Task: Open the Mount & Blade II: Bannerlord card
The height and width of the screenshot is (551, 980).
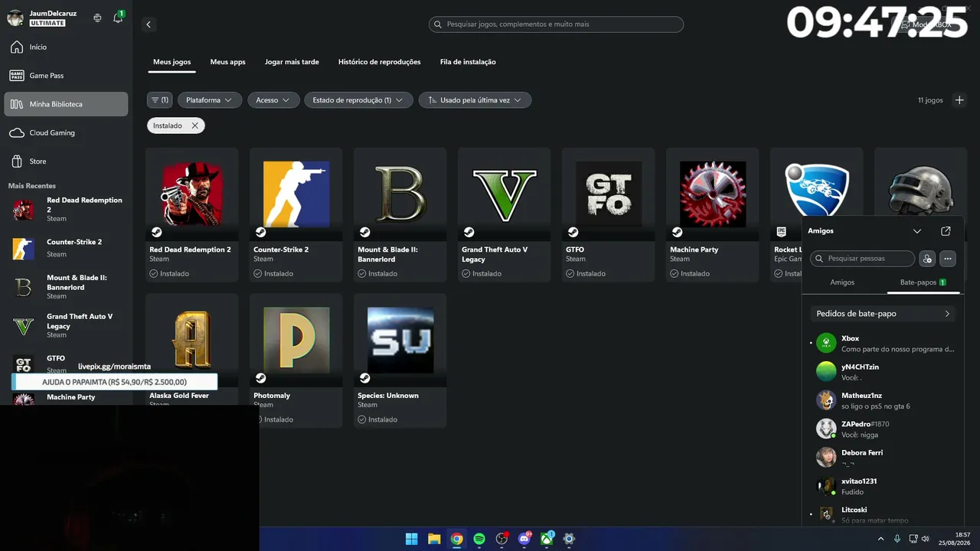Action: coord(400,214)
